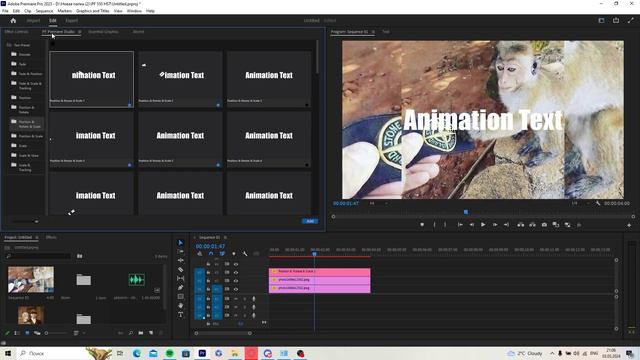Select the Type tool
640x360 pixels.
(x=180, y=314)
